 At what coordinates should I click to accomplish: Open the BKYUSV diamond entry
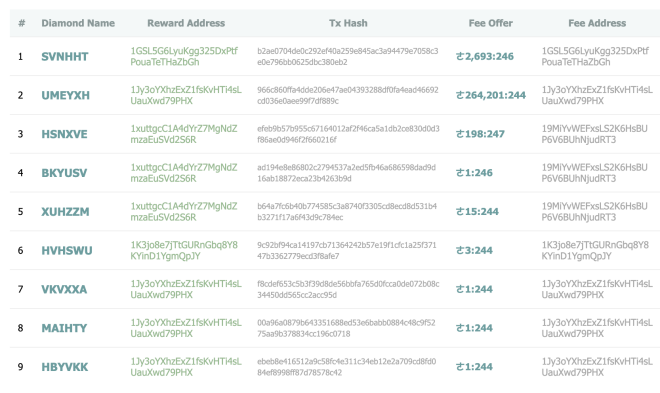click(x=64, y=173)
